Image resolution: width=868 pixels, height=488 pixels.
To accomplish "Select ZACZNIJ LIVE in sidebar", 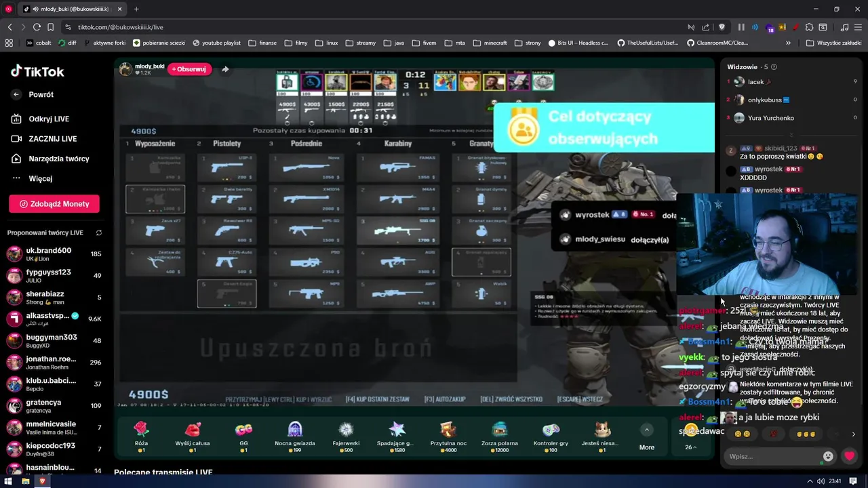I will [x=52, y=138].
